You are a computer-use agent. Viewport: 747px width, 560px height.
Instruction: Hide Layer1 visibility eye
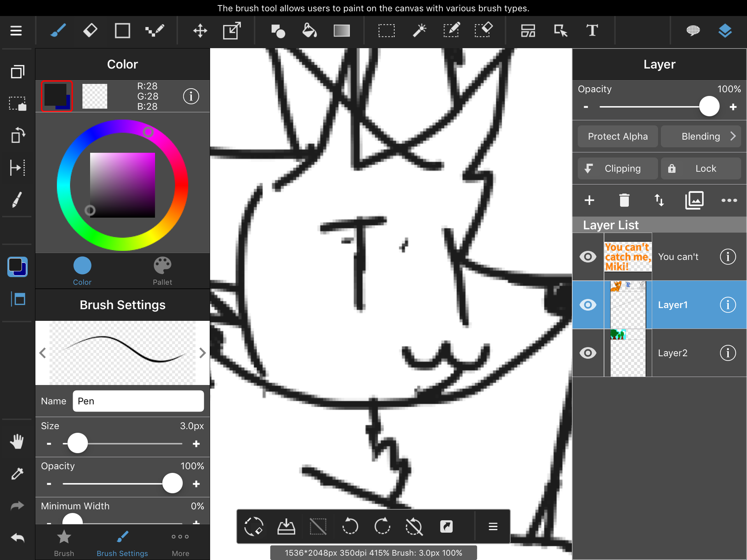coord(588,305)
